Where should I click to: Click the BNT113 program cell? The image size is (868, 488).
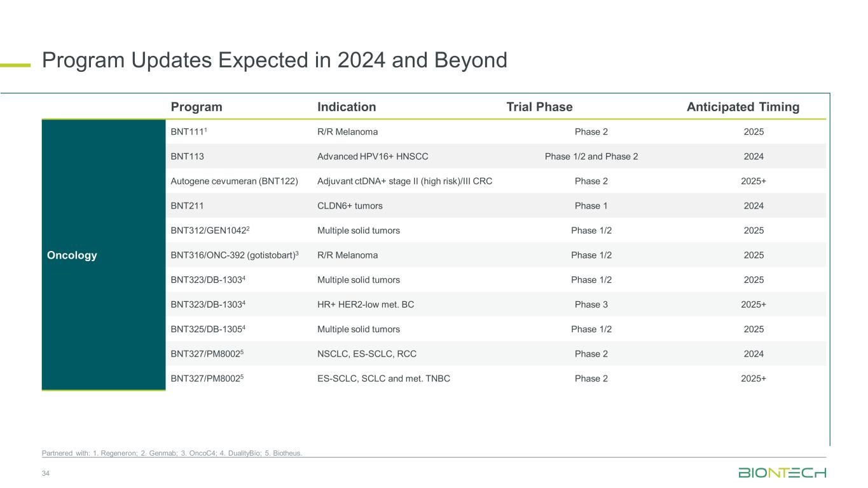(187, 156)
